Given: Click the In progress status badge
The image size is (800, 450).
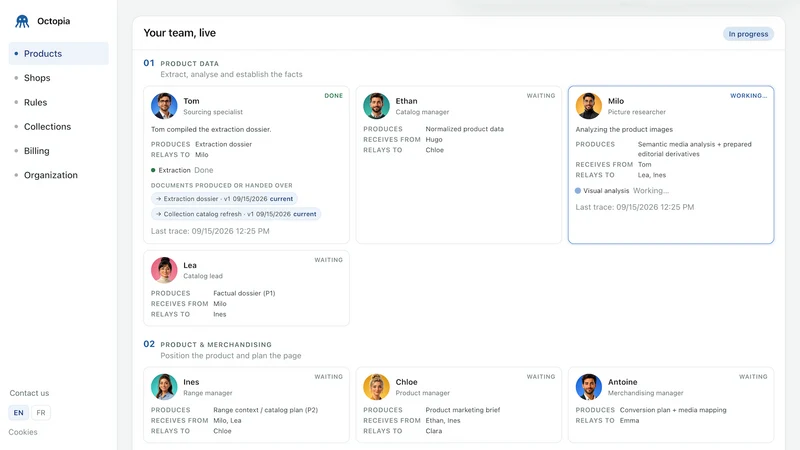Looking at the screenshot, I should (x=748, y=34).
